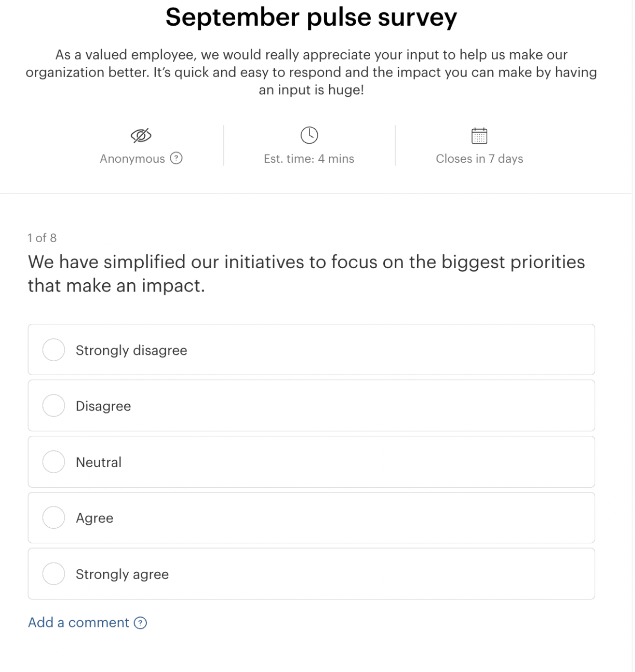The width and height of the screenshot is (635, 672).
Task: Click the calendar icon above closing date
Action: pyautogui.click(x=479, y=136)
